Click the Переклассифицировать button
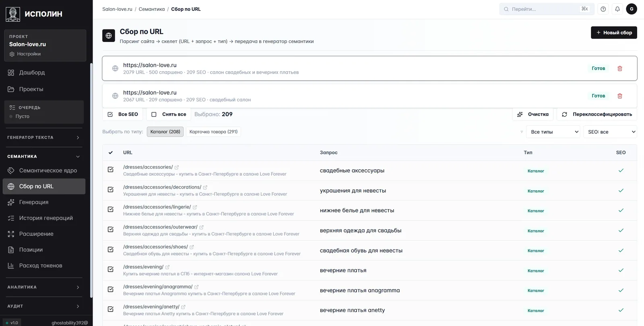This screenshot has height=326, width=644. tap(597, 114)
